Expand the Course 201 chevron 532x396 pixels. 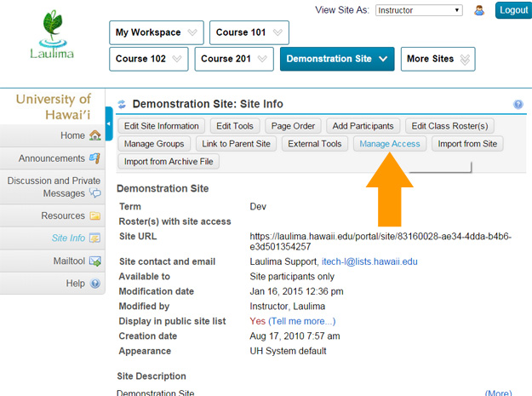[262, 59]
